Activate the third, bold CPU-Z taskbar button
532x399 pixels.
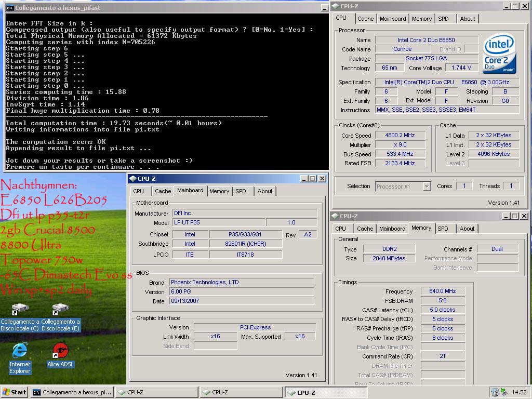coord(326,392)
